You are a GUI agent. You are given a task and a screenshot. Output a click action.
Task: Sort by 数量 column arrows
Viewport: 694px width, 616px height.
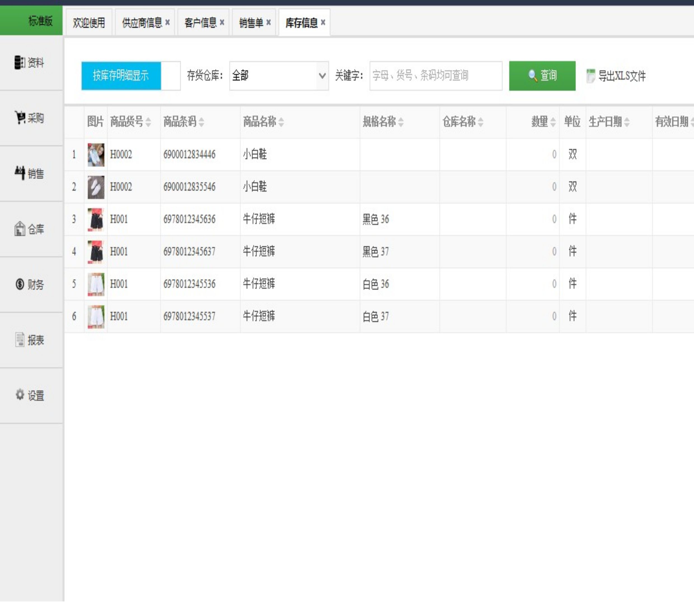point(553,122)
